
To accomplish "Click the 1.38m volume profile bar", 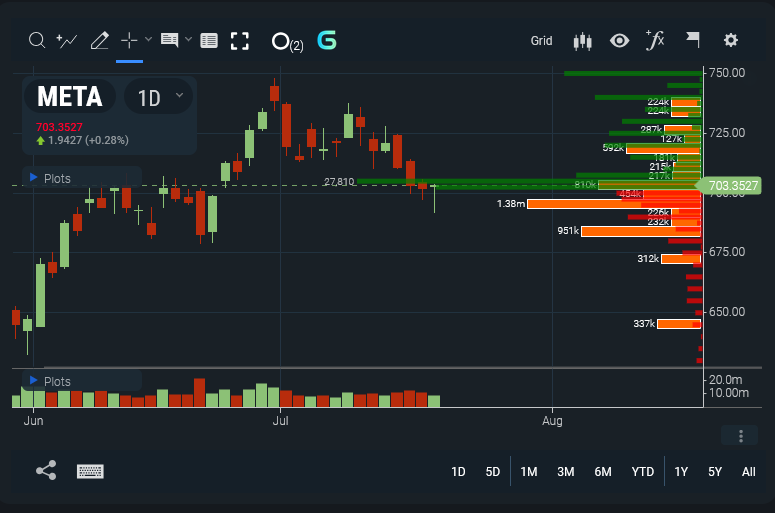I will point(614,204).
